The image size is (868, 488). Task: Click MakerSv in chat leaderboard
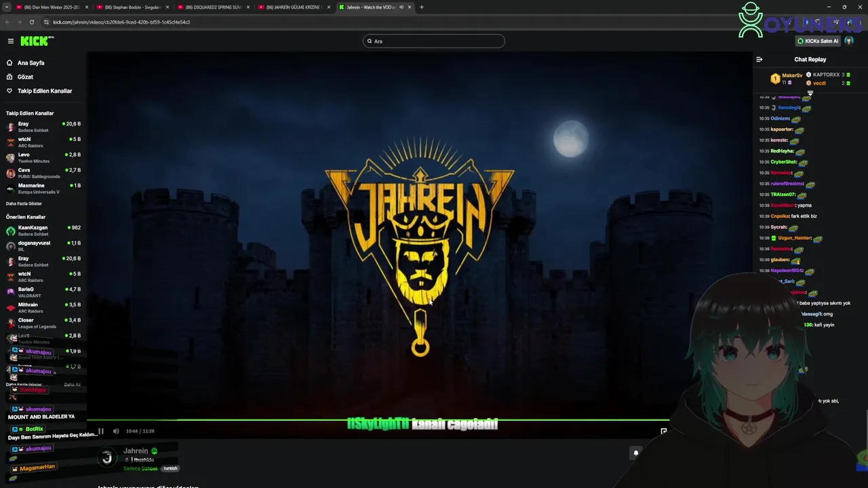point(792,75)
